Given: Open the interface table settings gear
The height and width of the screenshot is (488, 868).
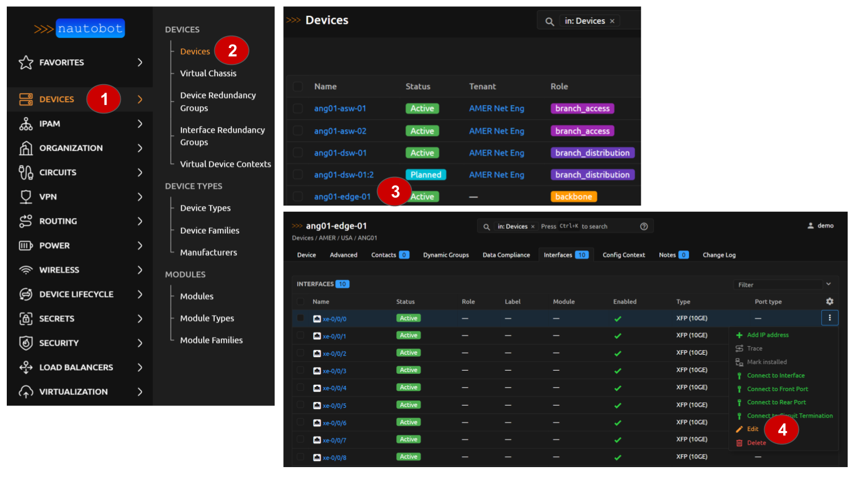Looking at the screenshot, I should (830, 302).
